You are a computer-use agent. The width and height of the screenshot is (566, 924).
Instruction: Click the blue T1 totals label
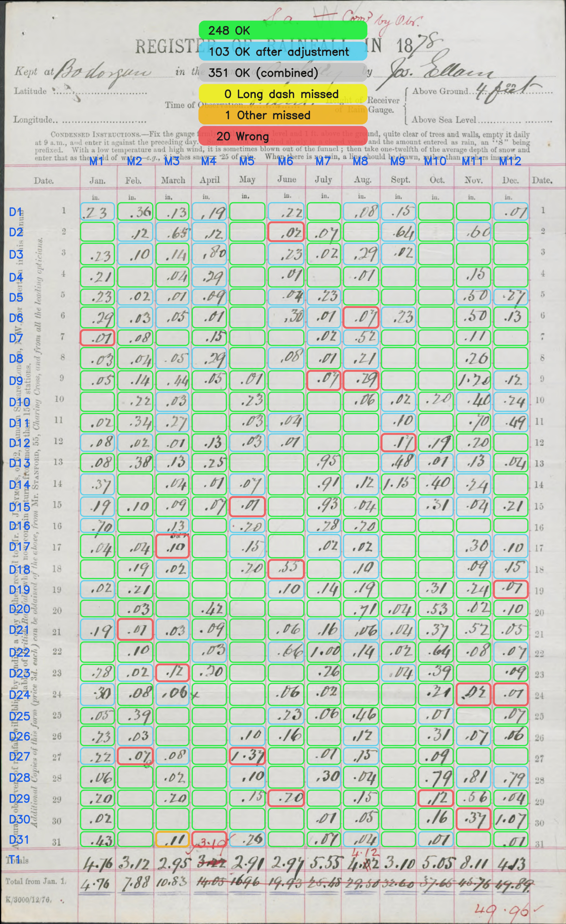[15, 859]
